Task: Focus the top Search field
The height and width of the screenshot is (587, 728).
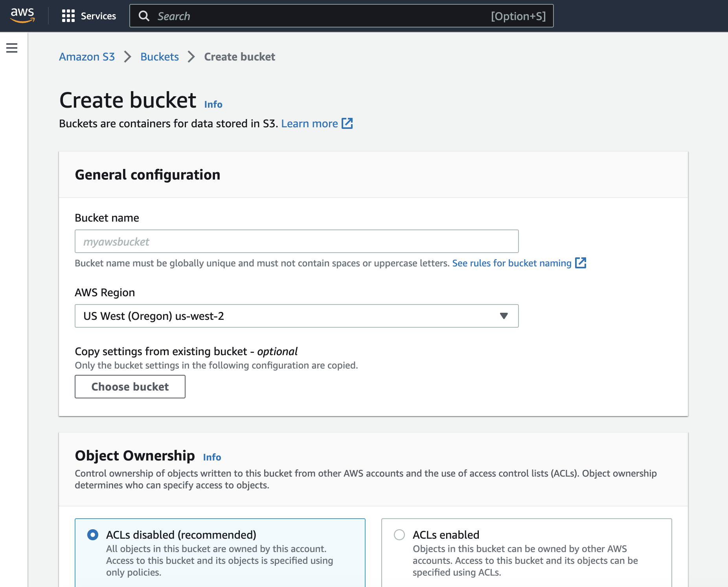Action: tap(341, 16)
